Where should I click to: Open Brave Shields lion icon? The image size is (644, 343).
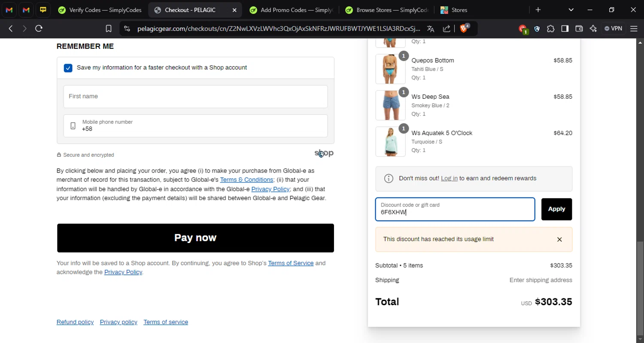pos(464,28)
